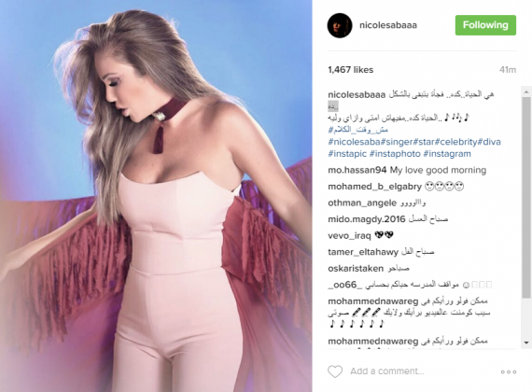532x392 pixels.
Task: View vevo_iraq commenter profile
Action: click(x=349, y=235)
